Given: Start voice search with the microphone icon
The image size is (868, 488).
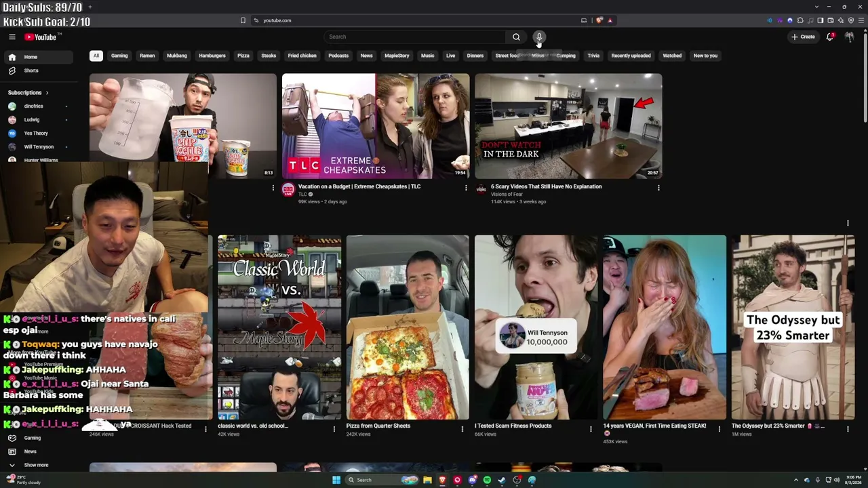Looking at the screenshot, I should (x=539, y=37).
